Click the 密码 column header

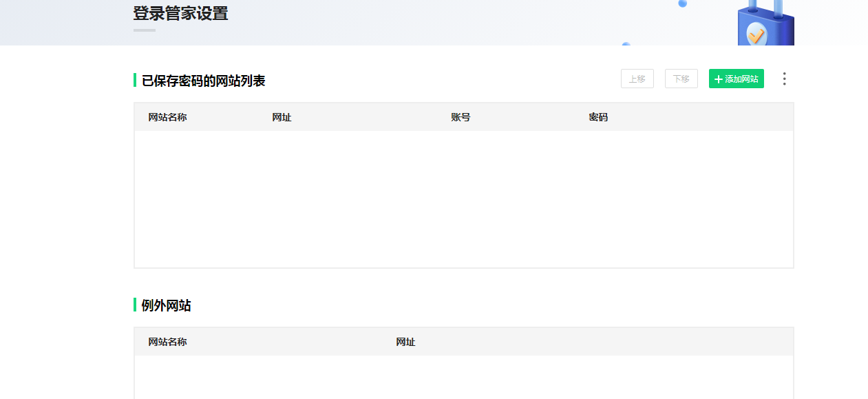pyautogui.click(x=598, y=117)
